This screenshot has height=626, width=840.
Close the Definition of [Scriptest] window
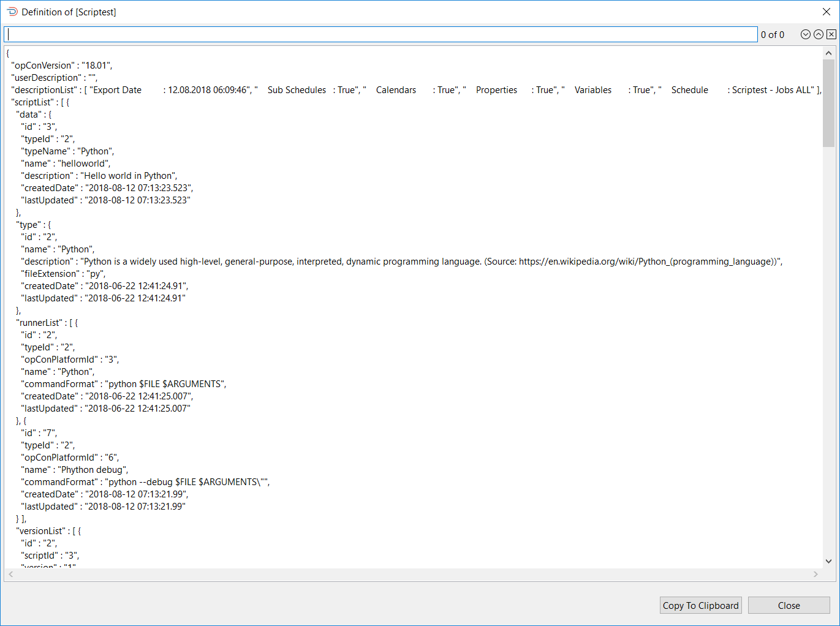[x=827, y=12]
